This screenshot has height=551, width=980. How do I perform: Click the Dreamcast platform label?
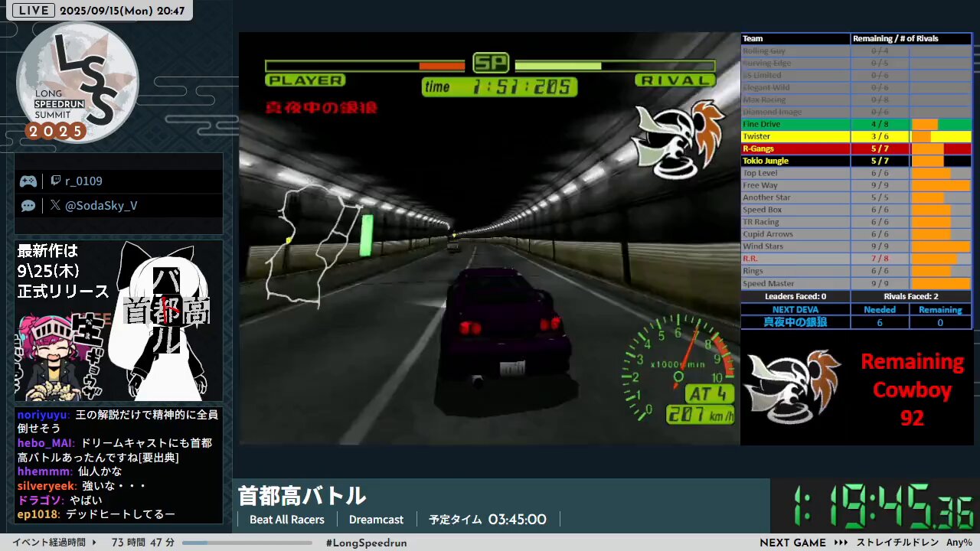point(376,520)
